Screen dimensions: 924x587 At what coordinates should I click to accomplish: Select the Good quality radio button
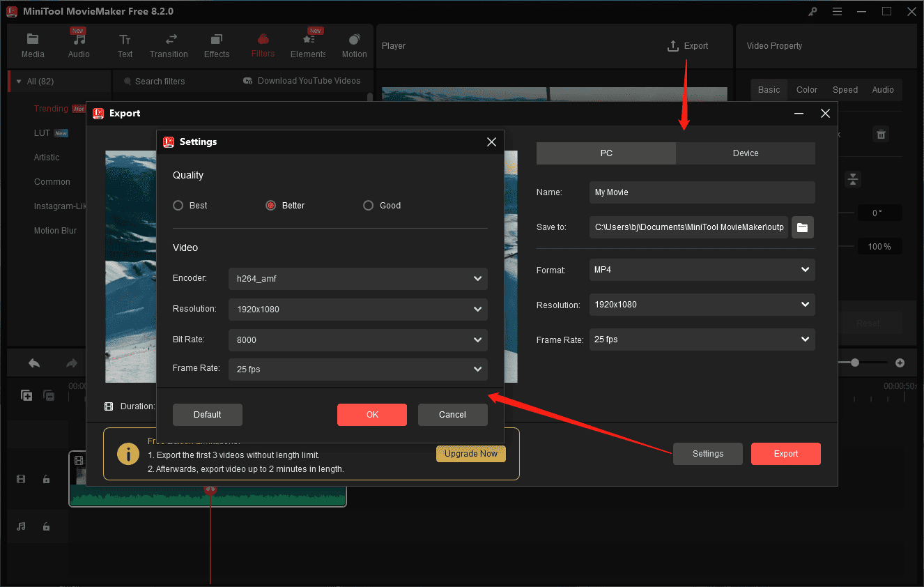pyautogui.click(x=368, y=206)
